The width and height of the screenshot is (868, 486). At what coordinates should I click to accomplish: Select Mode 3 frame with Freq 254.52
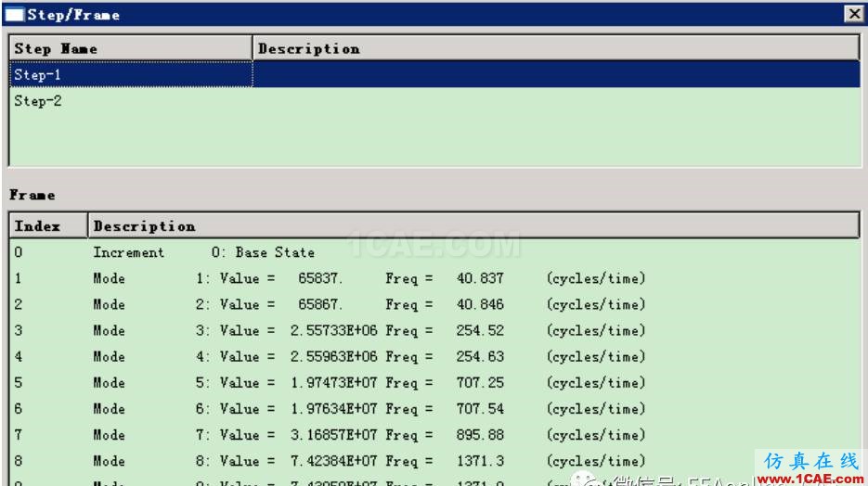[434, 330]
